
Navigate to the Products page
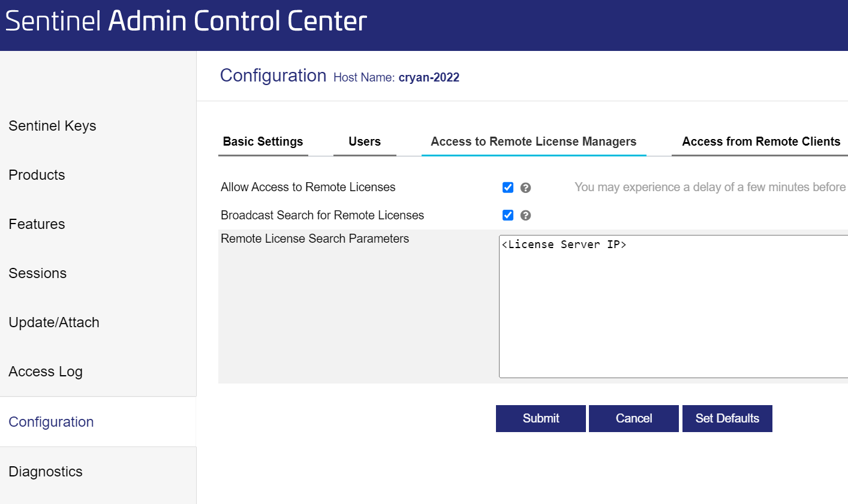[x=37, y=175]
